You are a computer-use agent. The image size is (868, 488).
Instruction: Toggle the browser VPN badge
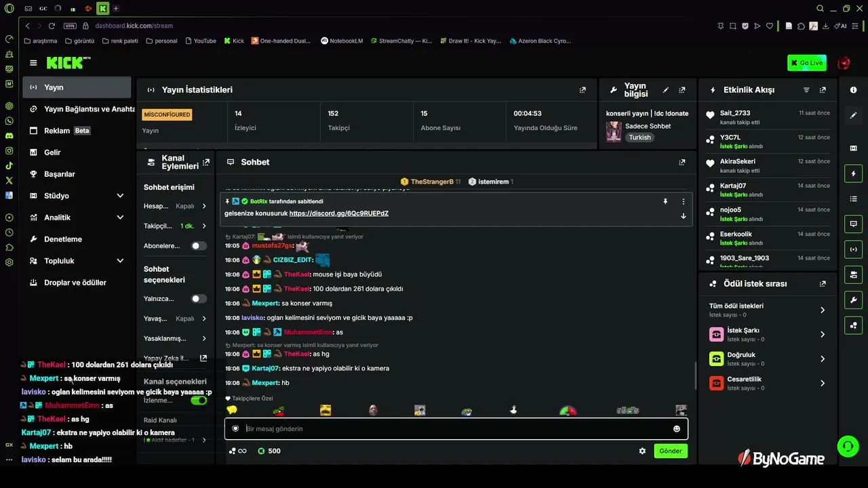point(70,26)
